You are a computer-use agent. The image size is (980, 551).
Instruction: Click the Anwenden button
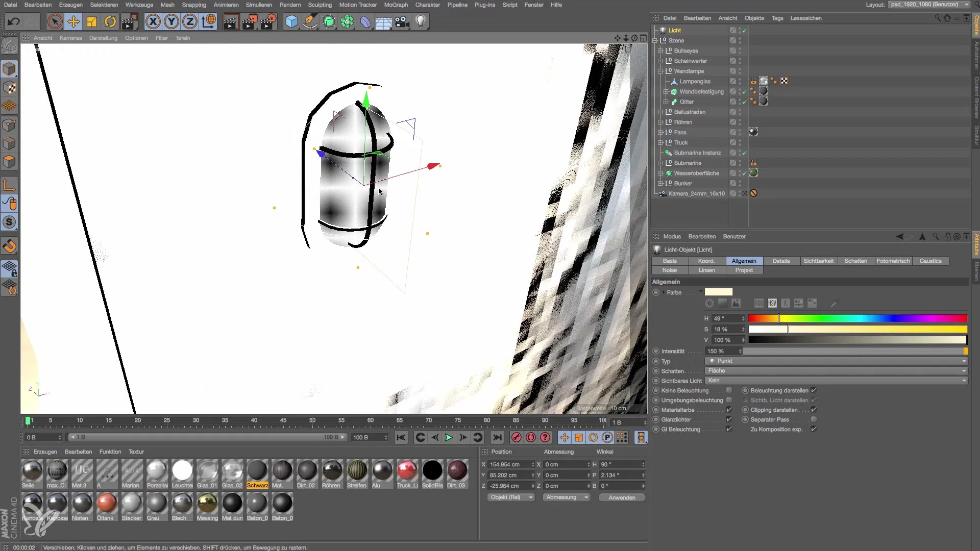point(622,497)
